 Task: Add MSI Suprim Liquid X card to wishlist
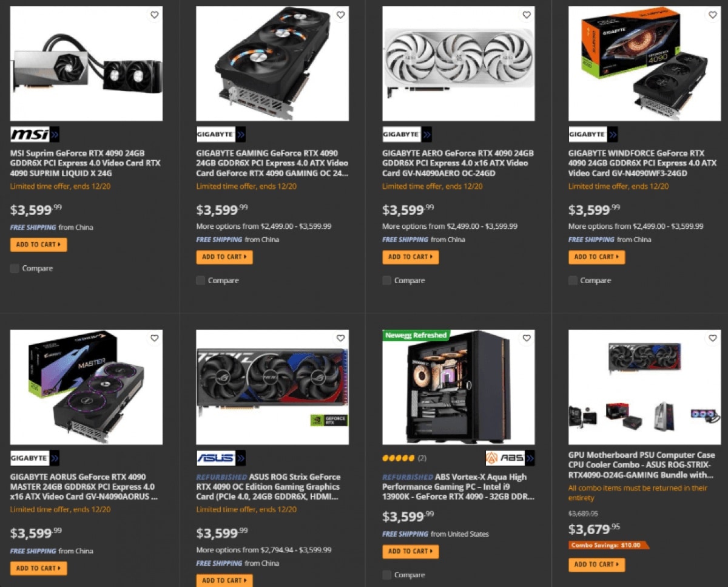[x=154, y=15]
